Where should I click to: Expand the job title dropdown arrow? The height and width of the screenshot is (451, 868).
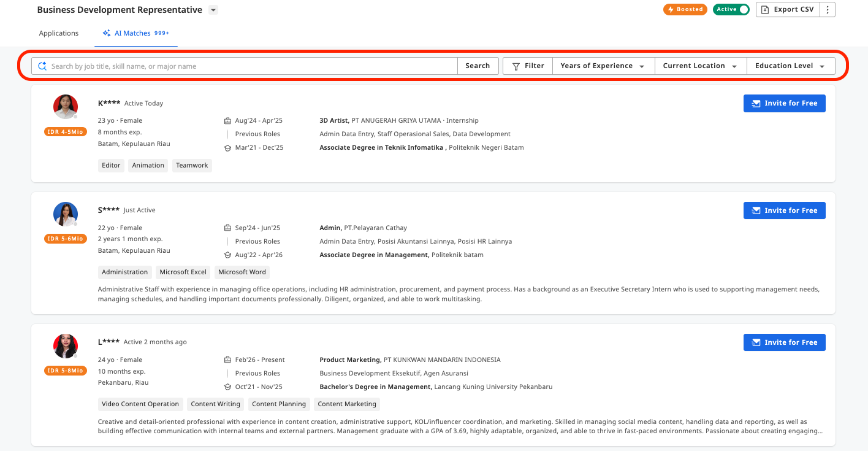coord(213,10)
